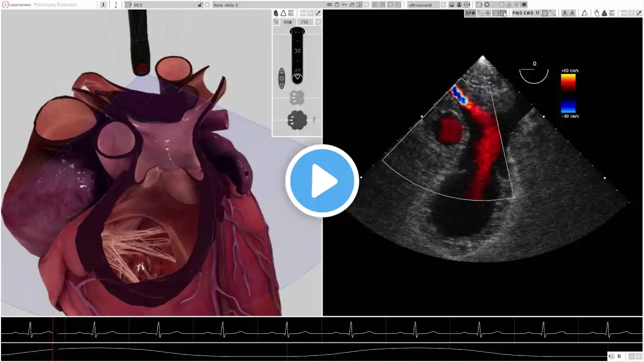Click the lock icon beside PE3

200,5
